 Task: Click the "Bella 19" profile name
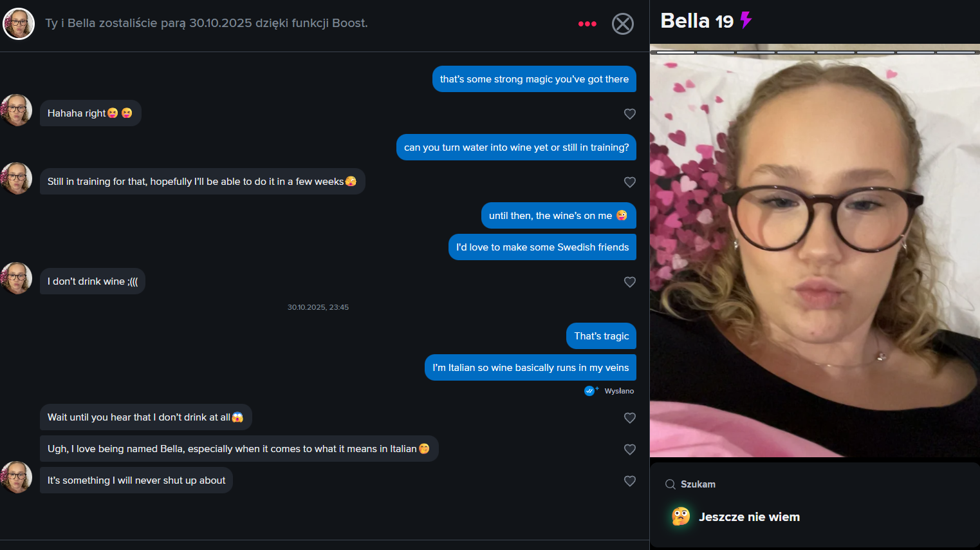pos(697,21)
